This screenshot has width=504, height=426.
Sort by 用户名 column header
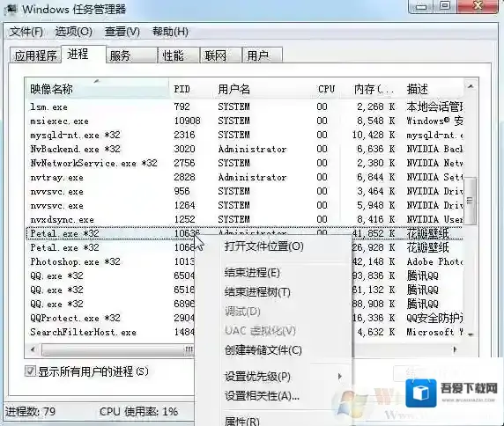point(263,89)
